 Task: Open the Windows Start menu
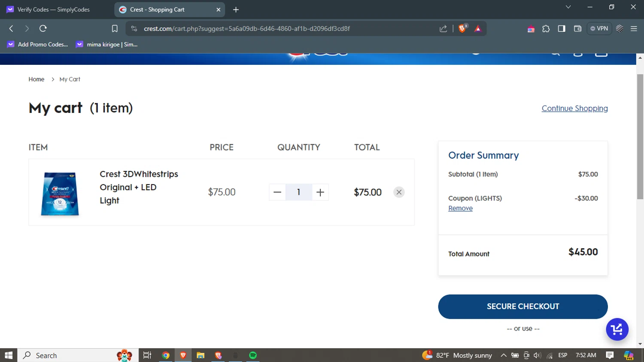point(9,355)
